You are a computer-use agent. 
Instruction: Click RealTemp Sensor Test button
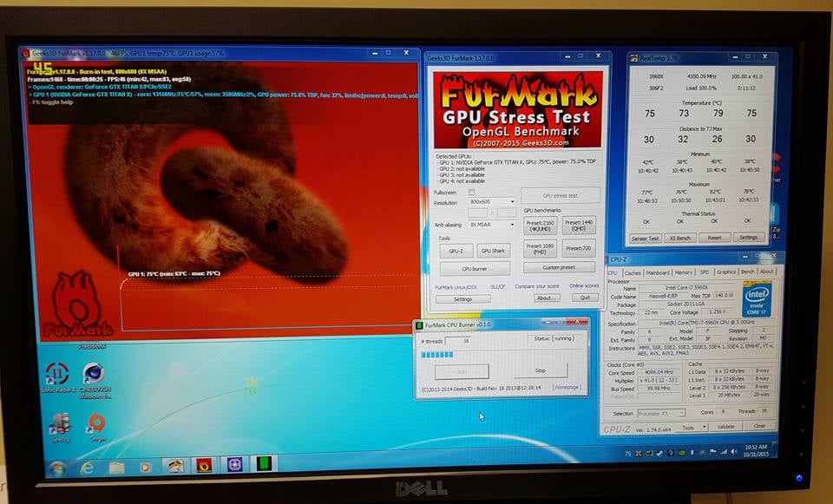tap(645, 239)
